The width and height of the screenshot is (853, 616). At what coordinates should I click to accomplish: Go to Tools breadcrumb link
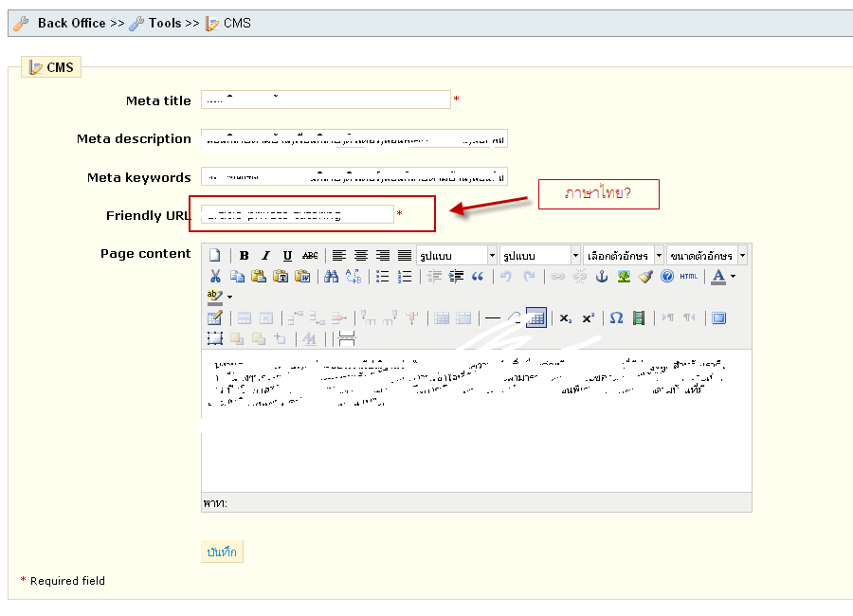click(x=164, y=23)
